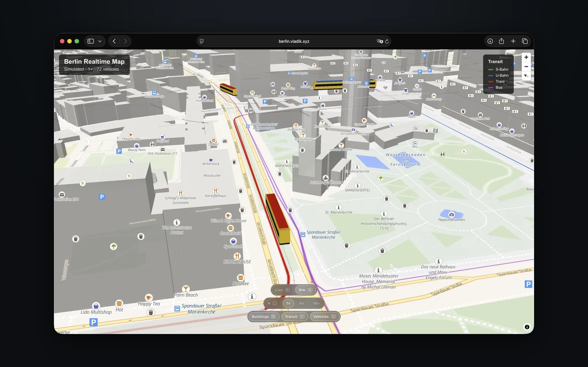Screen dimensions: 588x367
Task: Click the Happy Tea cafe marker
Action: (149, 298)
